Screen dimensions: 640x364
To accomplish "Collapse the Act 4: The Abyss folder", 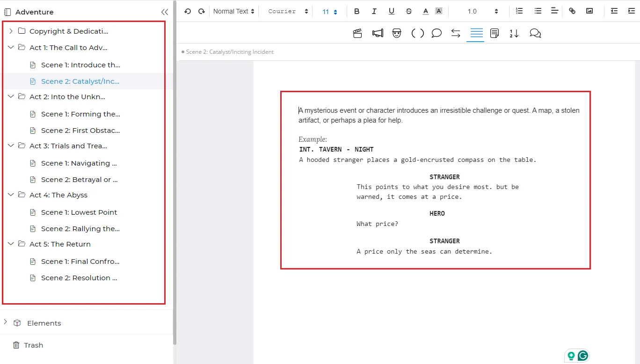I will point(11,195).
